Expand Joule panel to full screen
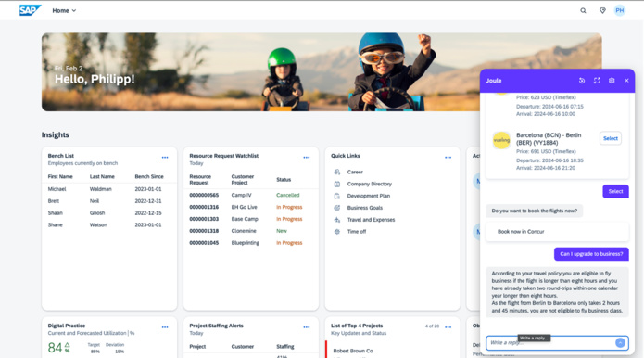 [597, 81]
